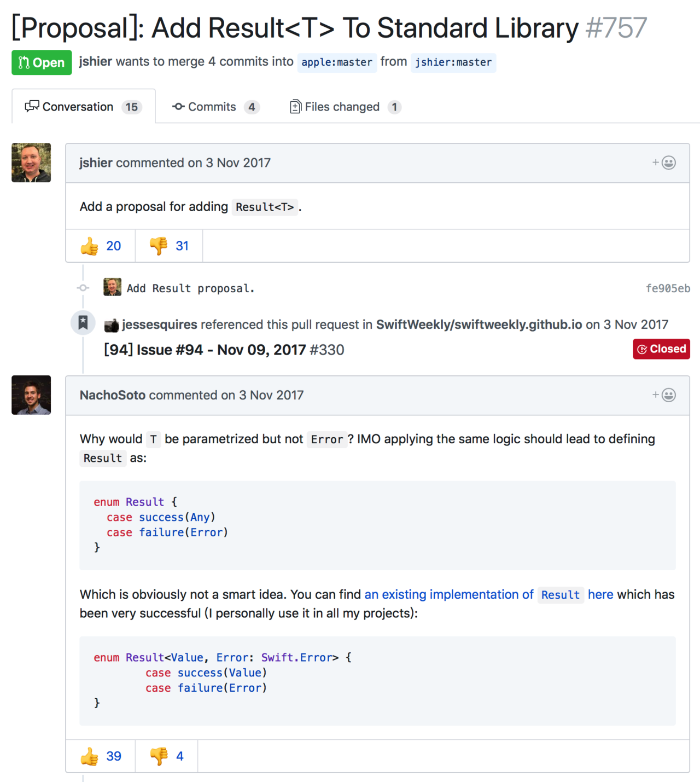700x782 pixels.
Task: Toggle thumbs up with 39 votes
Action: click(x=101, y=756)
